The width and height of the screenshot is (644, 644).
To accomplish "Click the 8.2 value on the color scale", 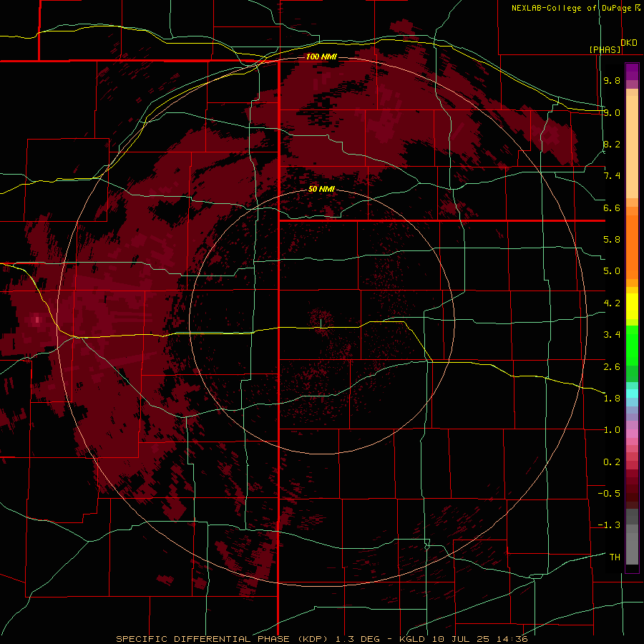I will click(612, 144).
